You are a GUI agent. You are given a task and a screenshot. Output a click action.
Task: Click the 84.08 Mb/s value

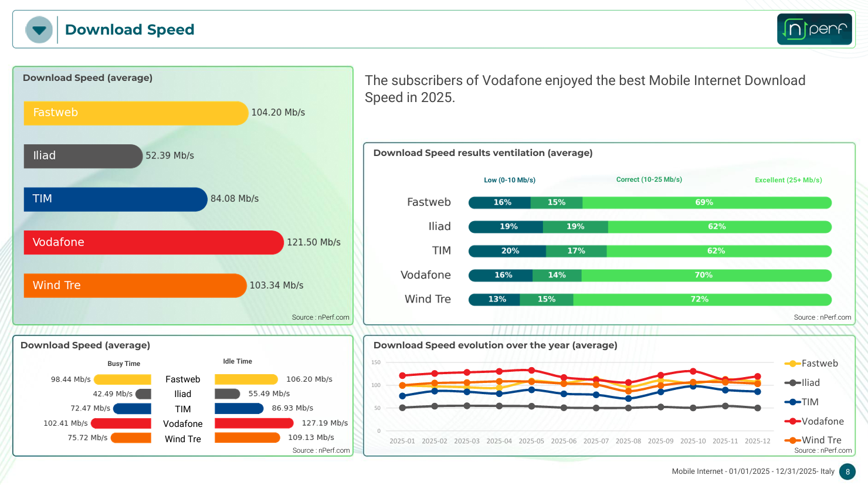coord(235,199)
